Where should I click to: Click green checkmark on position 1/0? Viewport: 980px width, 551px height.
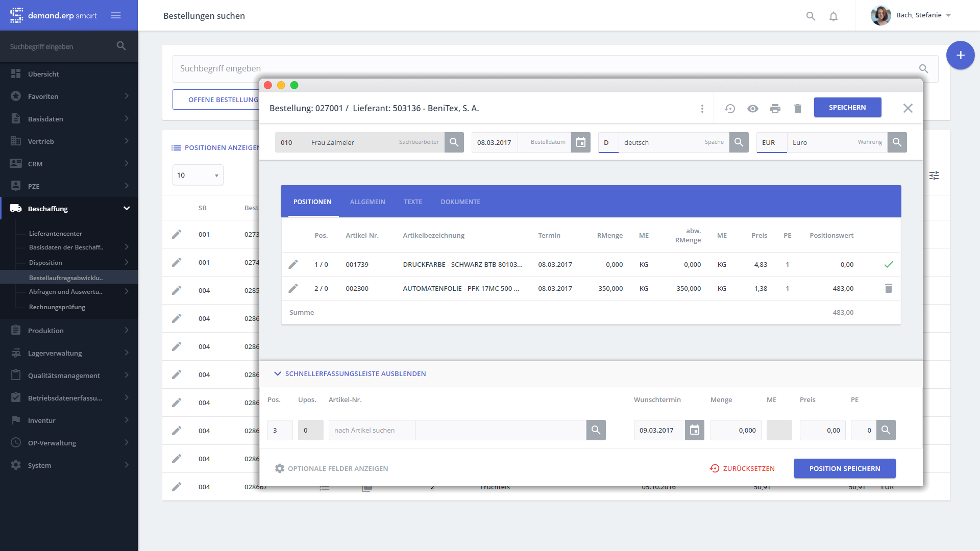888,264
